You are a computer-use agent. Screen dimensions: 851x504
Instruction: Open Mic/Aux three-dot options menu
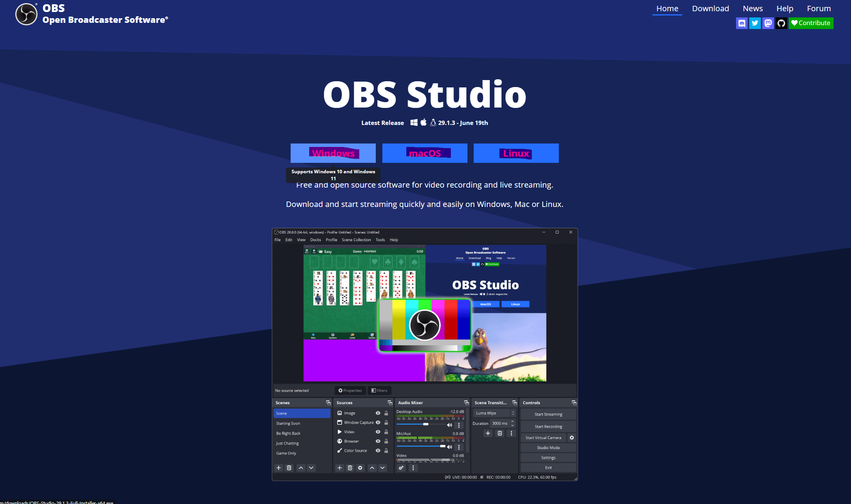click(459, 447)
